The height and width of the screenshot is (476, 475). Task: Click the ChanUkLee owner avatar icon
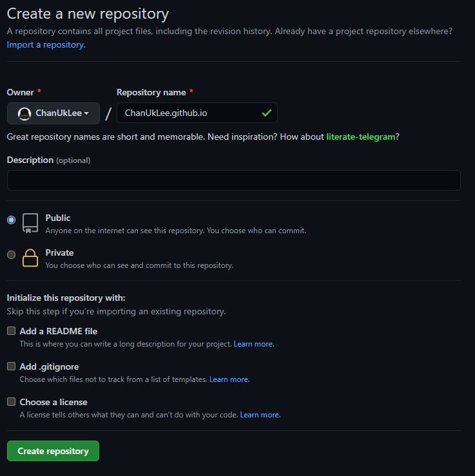(x=24, y=114)
